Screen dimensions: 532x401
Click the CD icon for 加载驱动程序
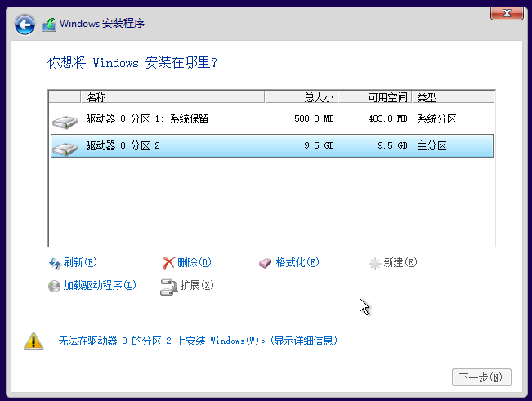pos(54,286)
